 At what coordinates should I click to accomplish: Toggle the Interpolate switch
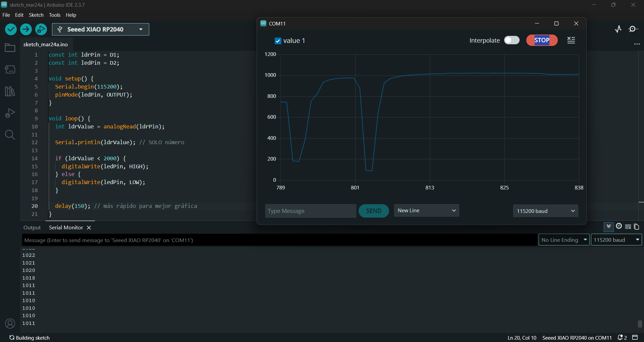point(512,40)
